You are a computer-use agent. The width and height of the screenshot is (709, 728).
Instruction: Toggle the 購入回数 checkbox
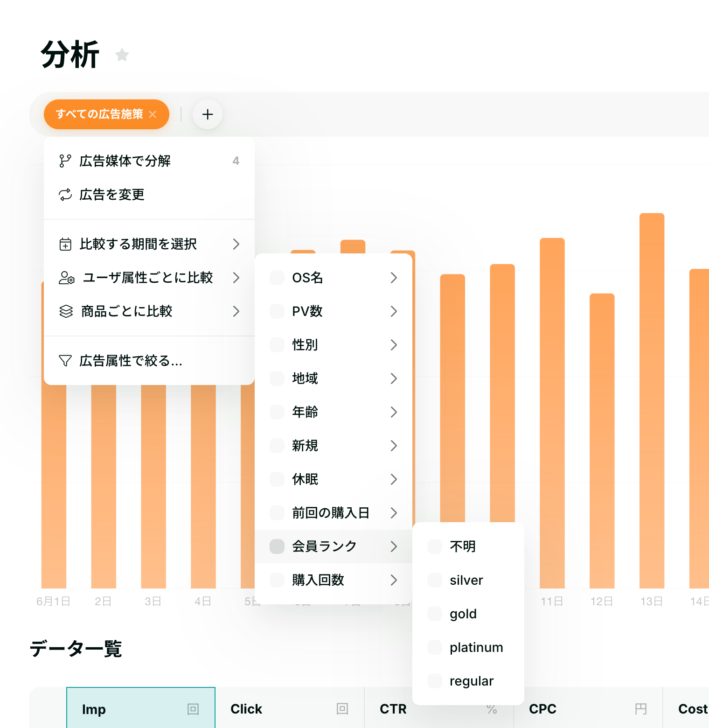[x=277, y=580]
